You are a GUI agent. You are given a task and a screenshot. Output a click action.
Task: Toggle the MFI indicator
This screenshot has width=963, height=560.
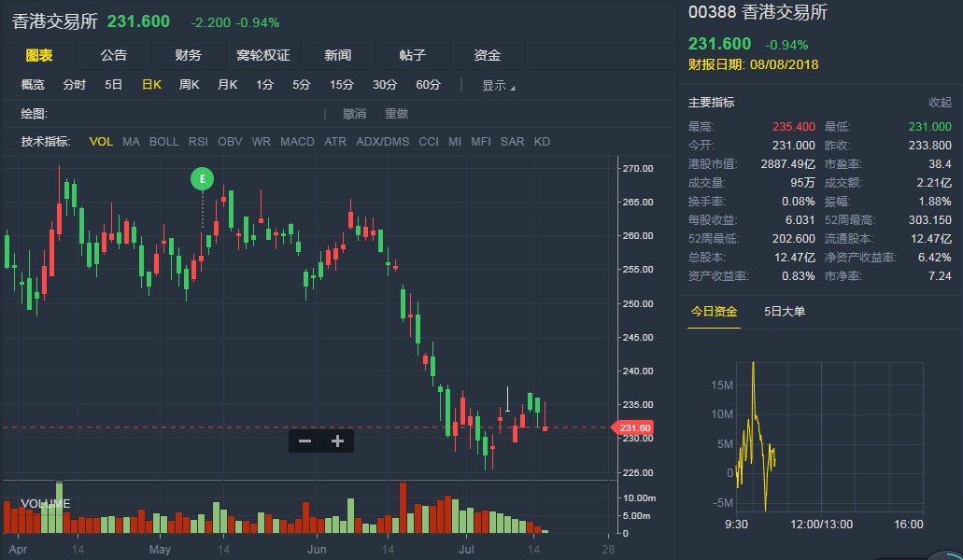pyautogui.click(x=481, y=142)
